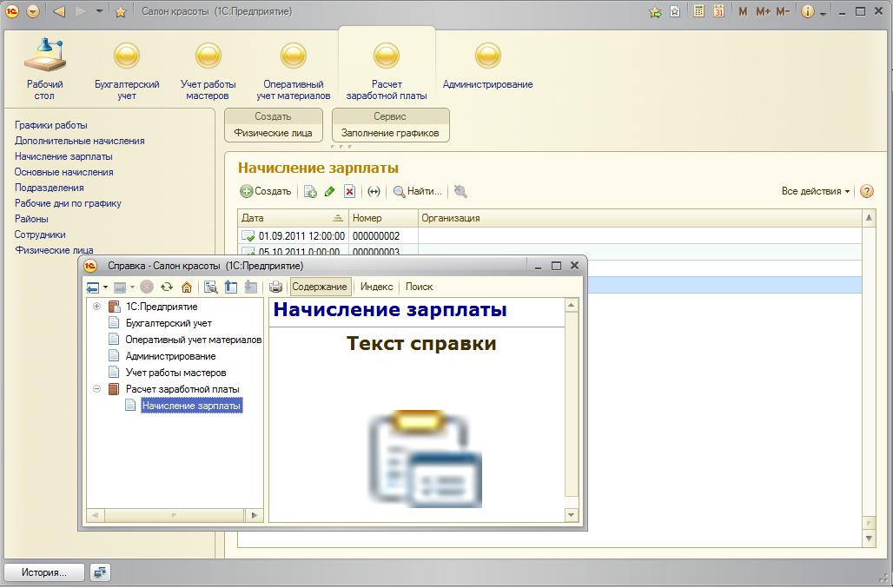The height and width of the screenshot is (588, 893).
Task: Open "Основные начисления" link
Action: point(63,172)
